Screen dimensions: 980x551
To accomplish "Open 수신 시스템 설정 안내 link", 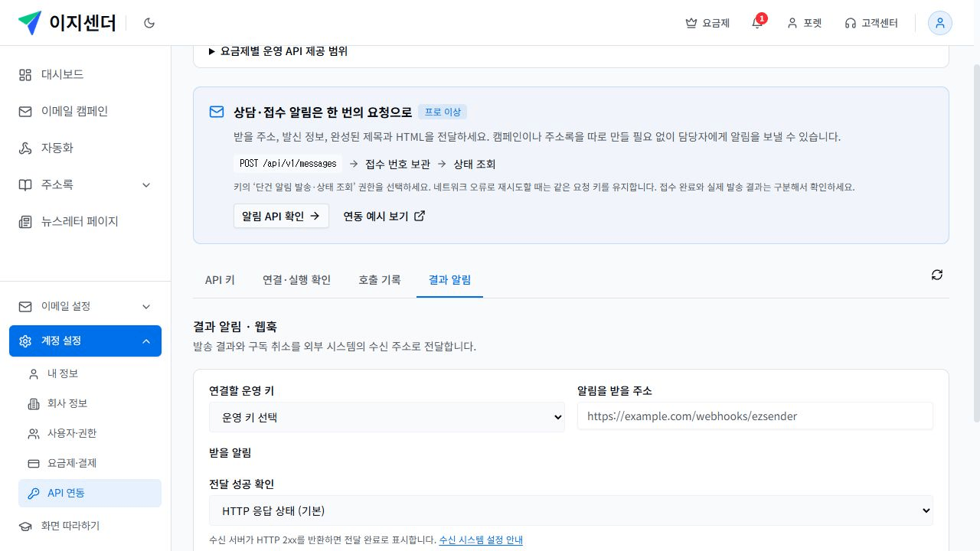I will (481, 540).
